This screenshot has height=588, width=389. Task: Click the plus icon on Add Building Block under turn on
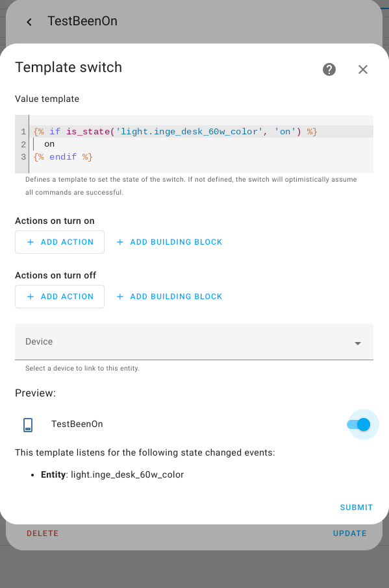[119, 241]
